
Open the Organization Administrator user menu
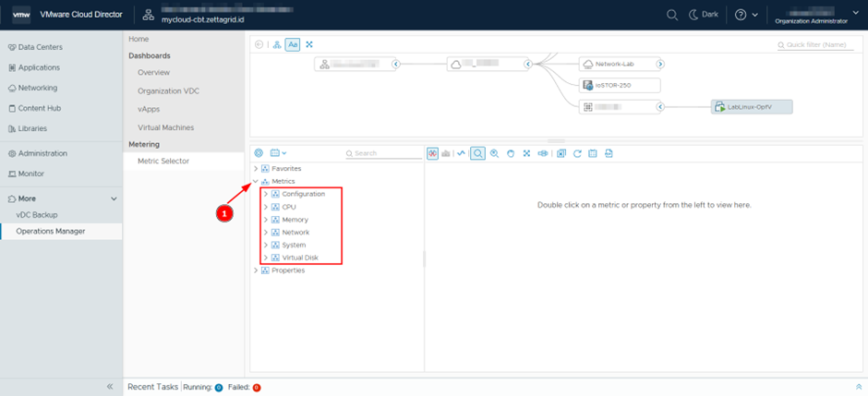coord(818,15)
